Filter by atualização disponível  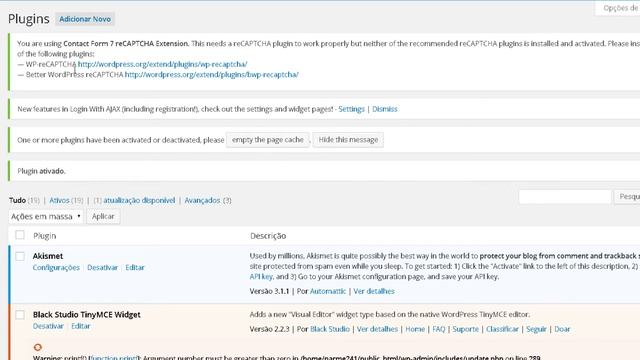pos(139,200)
